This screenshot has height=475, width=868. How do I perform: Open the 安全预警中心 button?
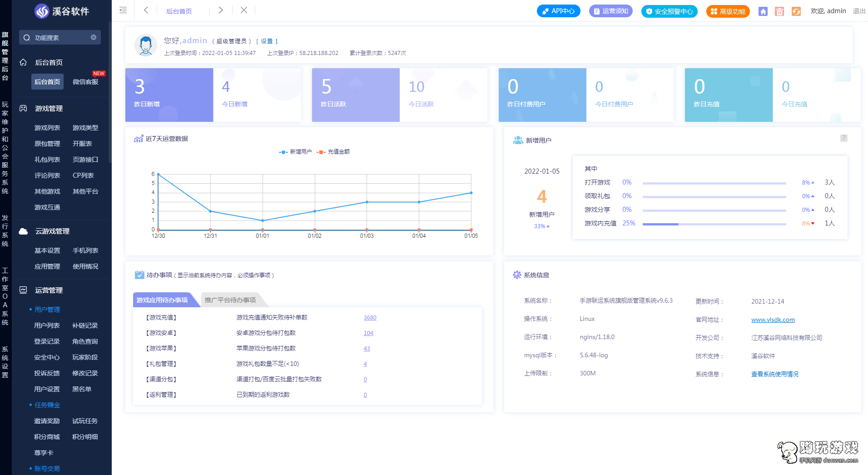(670, 11)
